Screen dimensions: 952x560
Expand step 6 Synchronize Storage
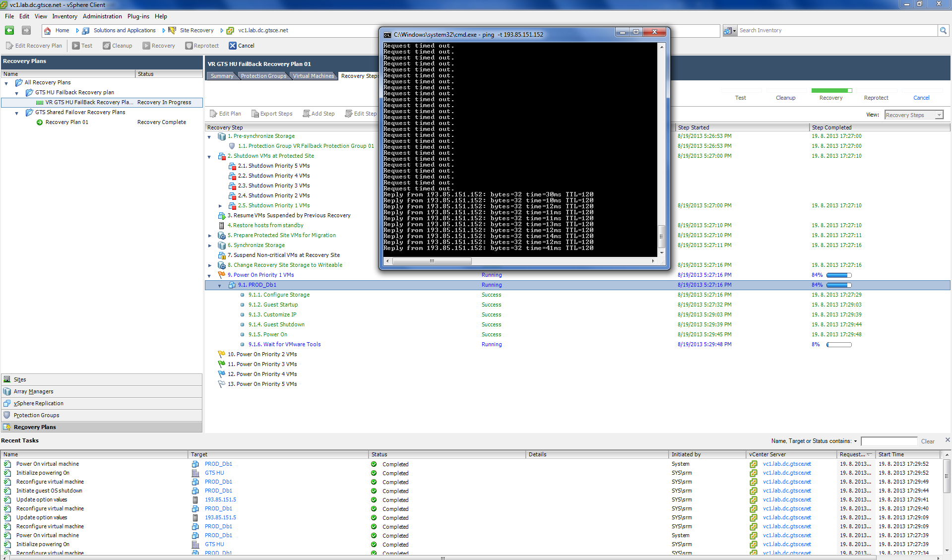[209, 246]
